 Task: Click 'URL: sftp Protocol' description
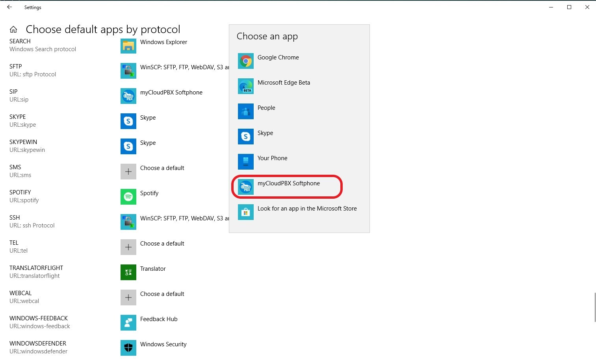pos(33,74)
